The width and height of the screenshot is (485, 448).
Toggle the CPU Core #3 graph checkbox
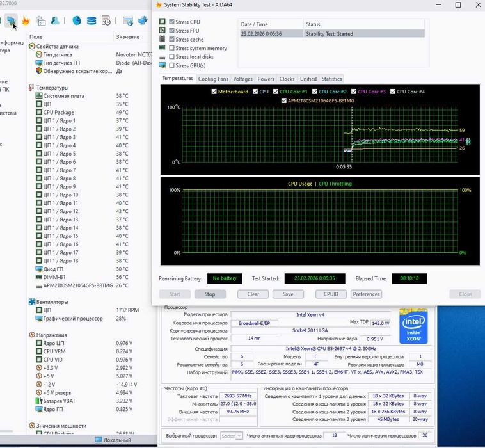(x=354, y=92)
